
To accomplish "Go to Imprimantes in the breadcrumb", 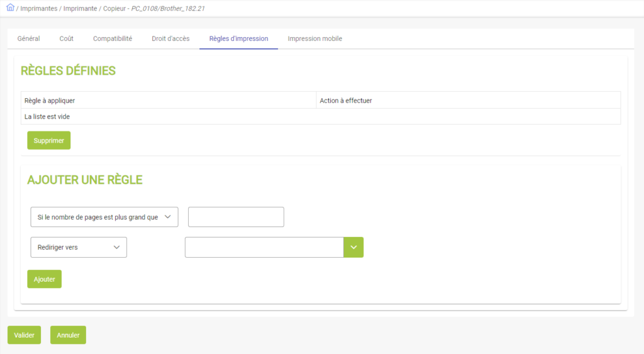I will click(x=39, y=9).
